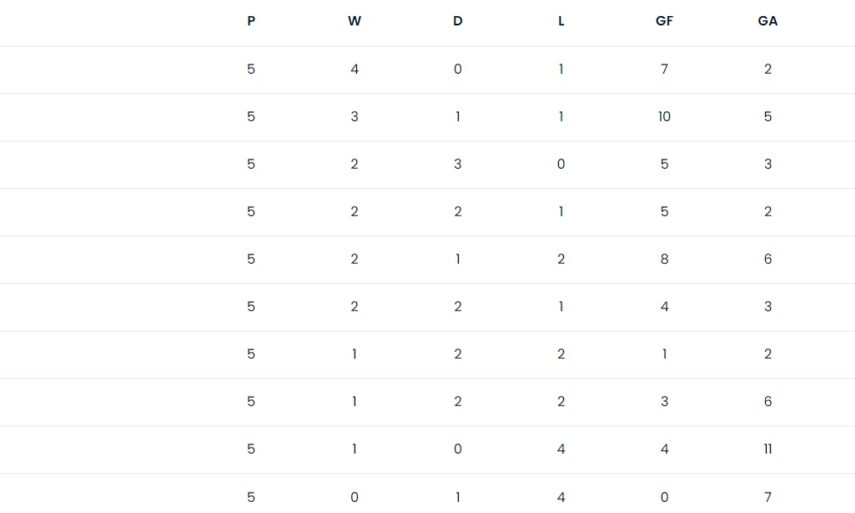Image resolution: width=855 pixels, height=513 pixels.
Task: Sort by the W column header
Action: [354, 21]
